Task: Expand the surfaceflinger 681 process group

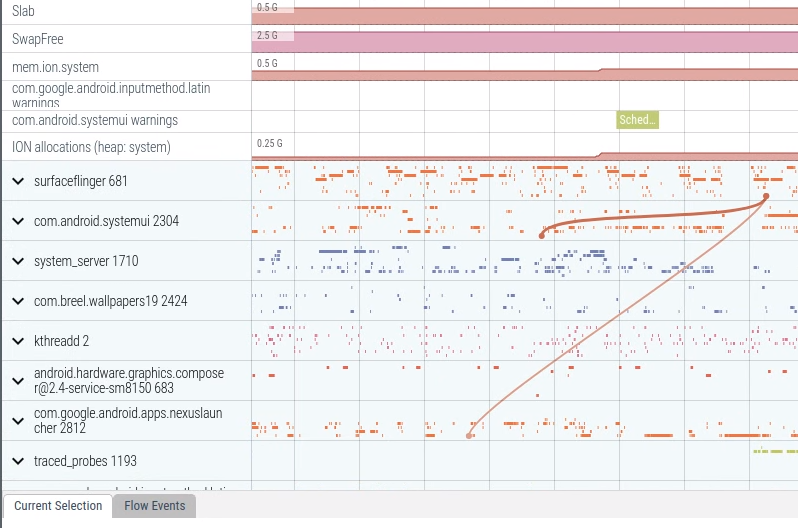Action: click(x=18, y=181)
